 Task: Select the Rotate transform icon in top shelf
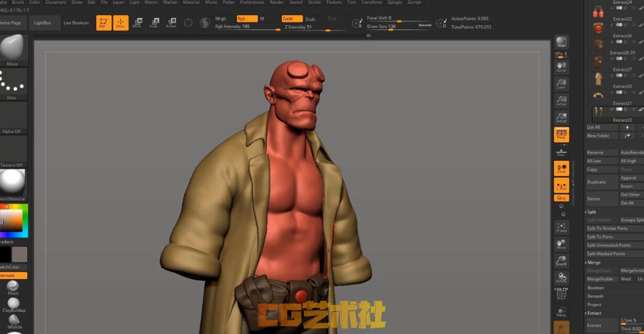[x=171, y=23]
